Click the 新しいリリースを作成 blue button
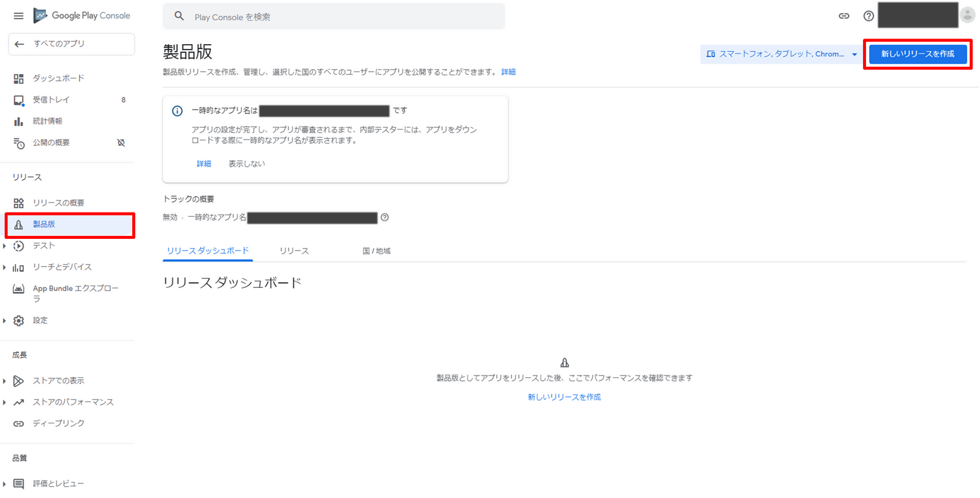980x498 pixels. (918, 54)
